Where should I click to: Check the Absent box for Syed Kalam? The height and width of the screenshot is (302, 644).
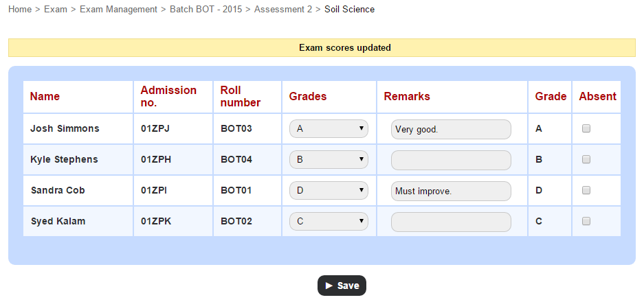[586, 221]
